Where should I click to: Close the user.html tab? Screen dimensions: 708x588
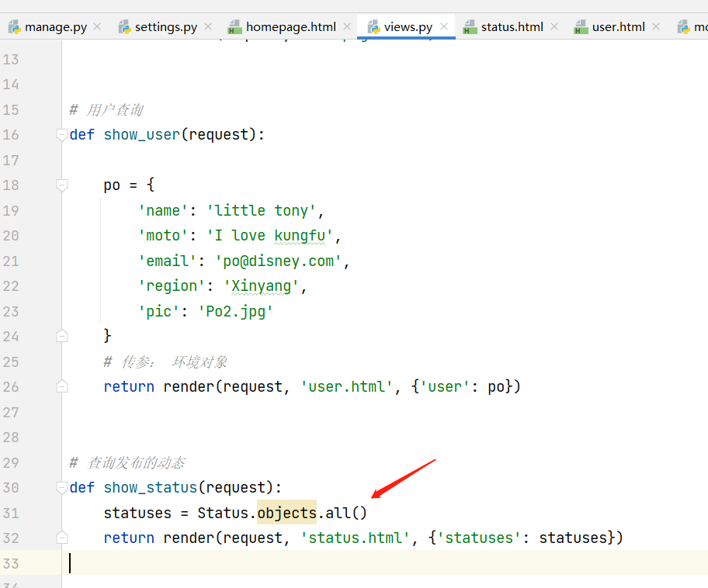click(656, 26)
